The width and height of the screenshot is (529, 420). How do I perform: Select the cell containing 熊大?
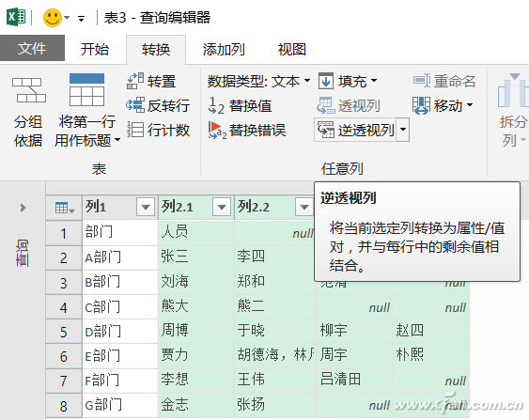click(196, 307)
